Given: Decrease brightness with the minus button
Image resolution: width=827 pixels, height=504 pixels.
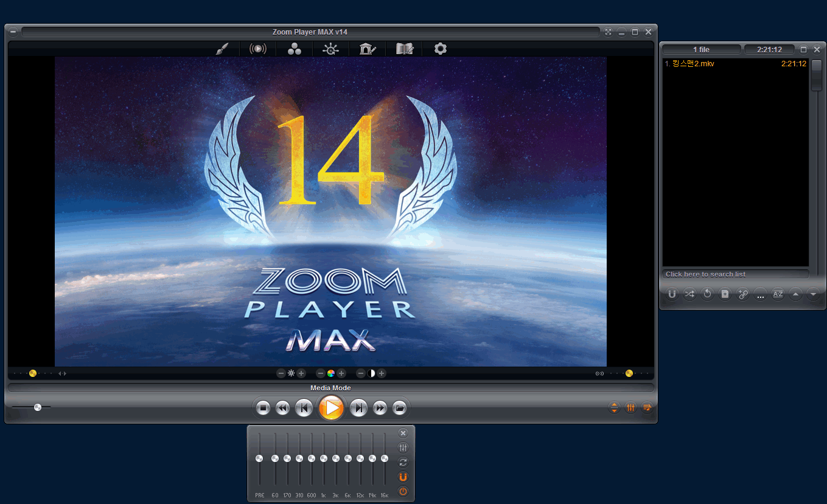Looking at the screenshot, I should 281,373.
